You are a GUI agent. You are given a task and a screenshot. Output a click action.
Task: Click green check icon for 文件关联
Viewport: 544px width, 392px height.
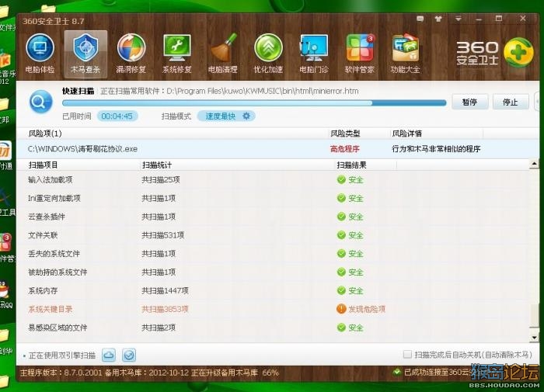click(341, 235)
